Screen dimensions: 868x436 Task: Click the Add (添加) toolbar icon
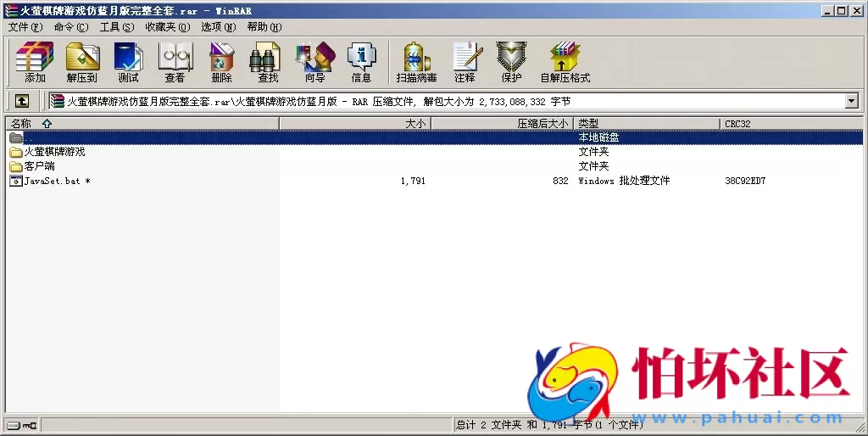coord(35,61)
